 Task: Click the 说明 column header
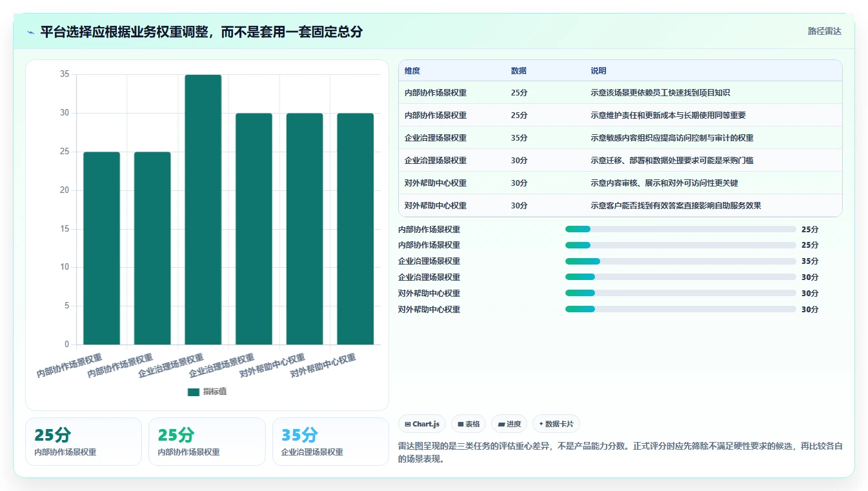tap(598, 71)
